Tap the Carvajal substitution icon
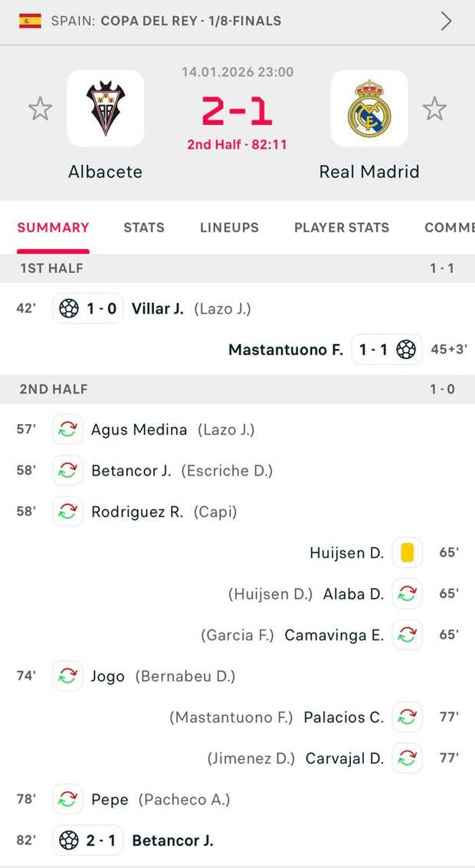 (x=407, y=758)
